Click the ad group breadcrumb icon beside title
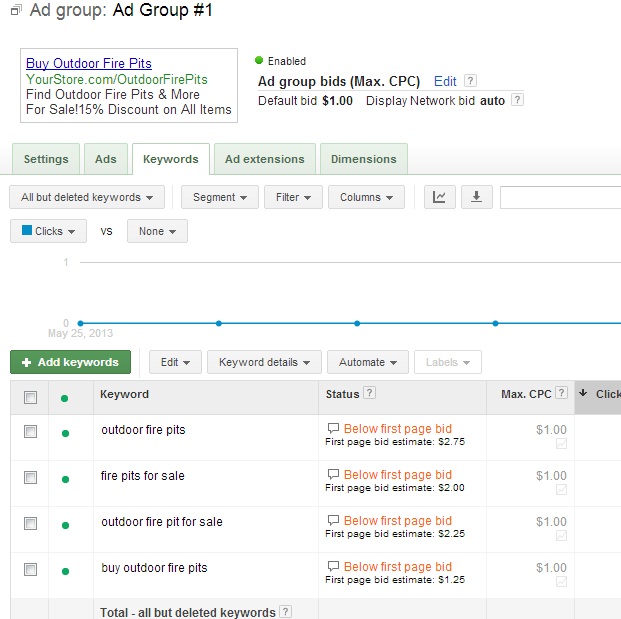This screenshot has width=621, height=619. [x=16, y=10]
